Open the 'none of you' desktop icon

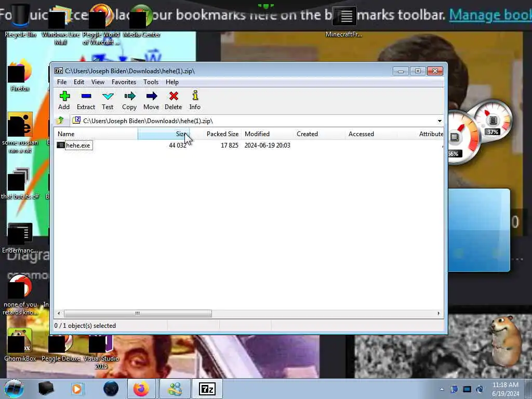tap(20, 295)
